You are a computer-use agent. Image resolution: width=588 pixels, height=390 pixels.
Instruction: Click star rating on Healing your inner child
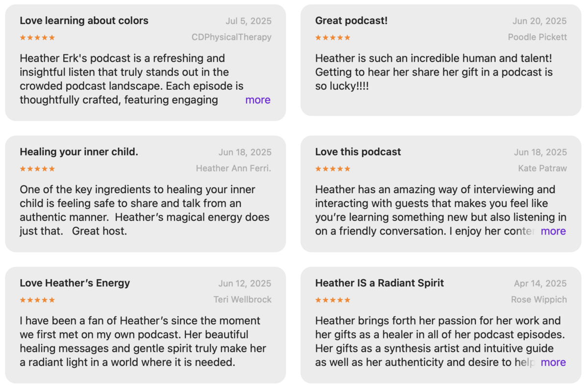(x=37, y=169)
